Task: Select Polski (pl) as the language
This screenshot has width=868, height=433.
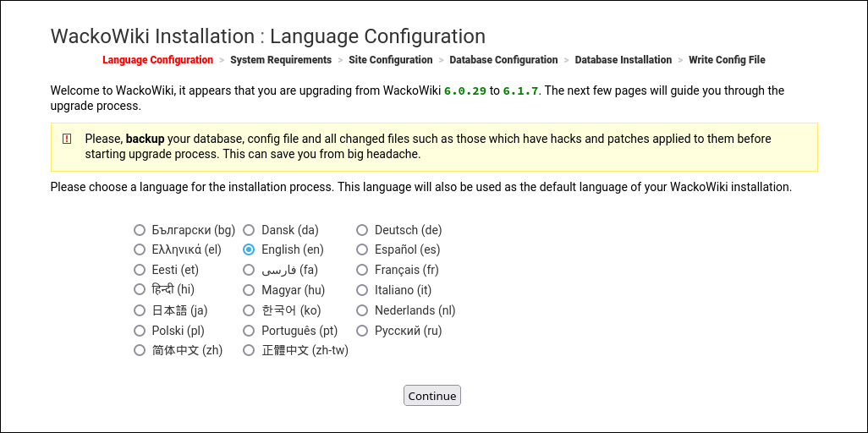Action: 140,331
